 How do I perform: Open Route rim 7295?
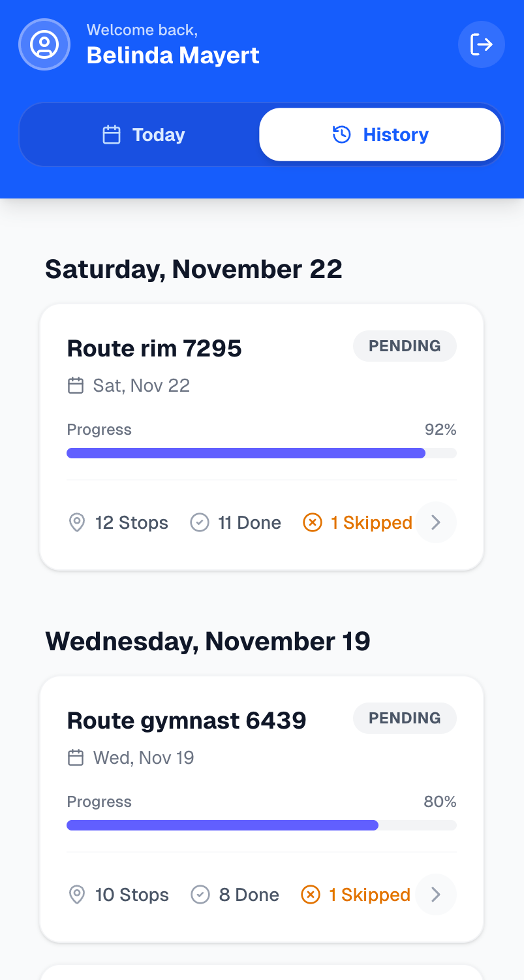154,348
